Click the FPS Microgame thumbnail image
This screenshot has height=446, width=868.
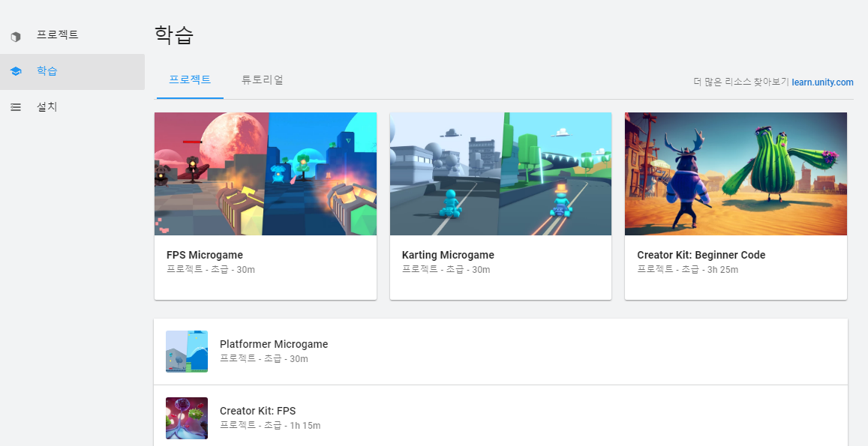pyautogui.click(x=266, y=174)
